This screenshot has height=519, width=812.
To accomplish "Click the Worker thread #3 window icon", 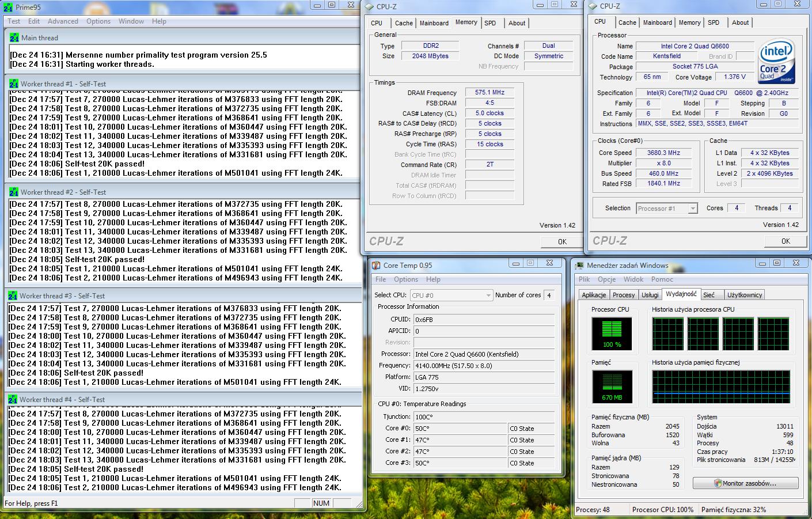I will tap(12, 296).
